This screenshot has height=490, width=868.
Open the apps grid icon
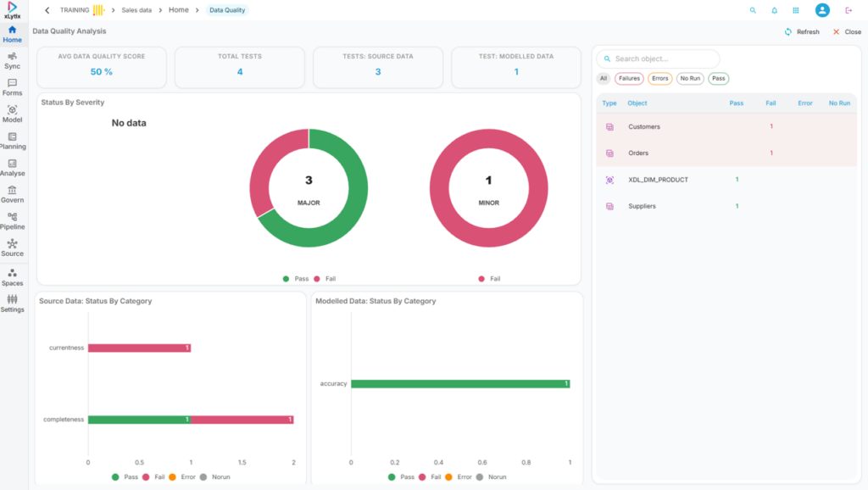point(795,10)
